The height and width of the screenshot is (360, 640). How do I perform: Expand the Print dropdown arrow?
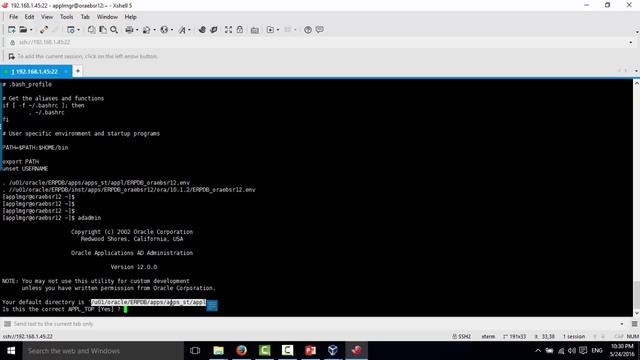coord(137,30)
